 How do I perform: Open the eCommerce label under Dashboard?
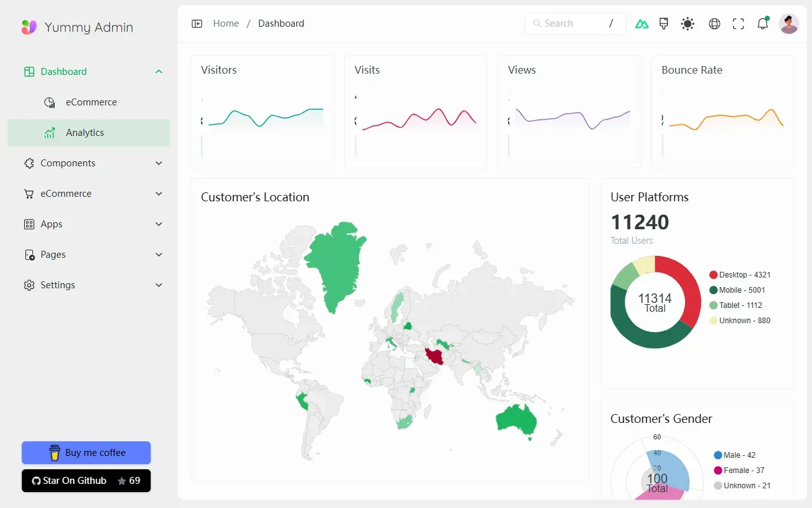[x=91, y=102]
